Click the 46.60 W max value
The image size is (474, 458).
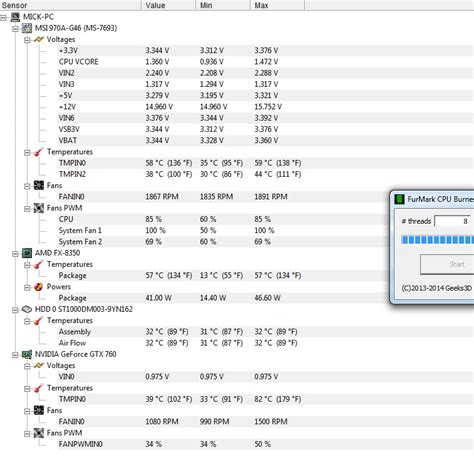[x=267, y=298]
